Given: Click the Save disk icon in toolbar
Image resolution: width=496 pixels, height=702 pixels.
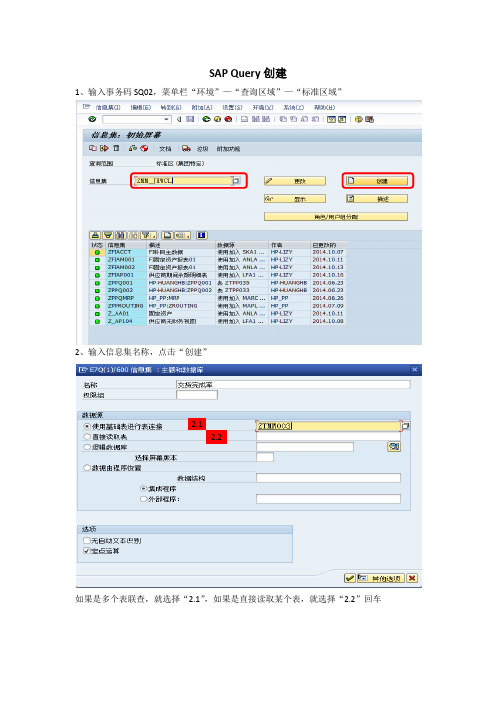Looking at the screenshot, I should (190, 119).
